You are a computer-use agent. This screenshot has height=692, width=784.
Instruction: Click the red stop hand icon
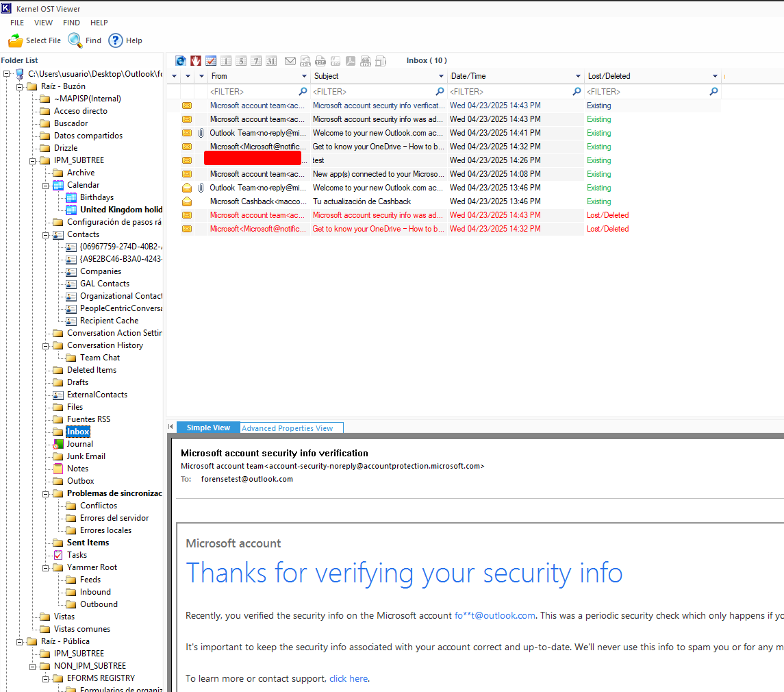(196, 60)
